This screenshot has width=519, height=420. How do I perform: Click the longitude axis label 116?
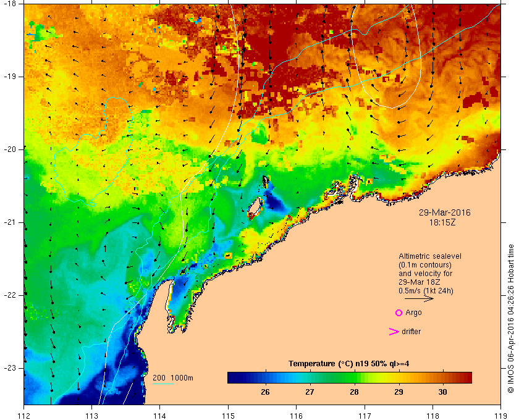tap(296, 415)
